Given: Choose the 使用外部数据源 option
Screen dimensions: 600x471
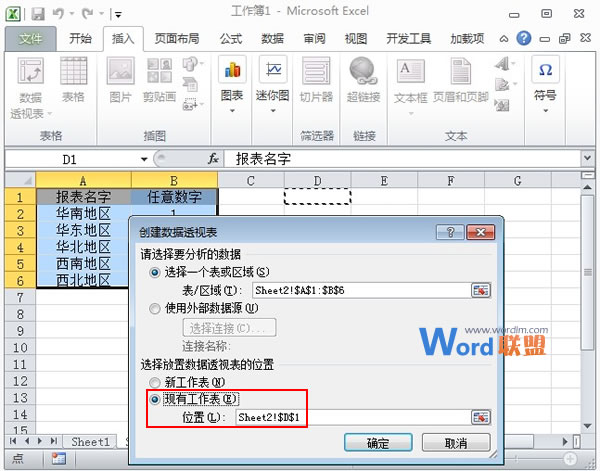Looking at the screenshot, I should coord(154,309).
